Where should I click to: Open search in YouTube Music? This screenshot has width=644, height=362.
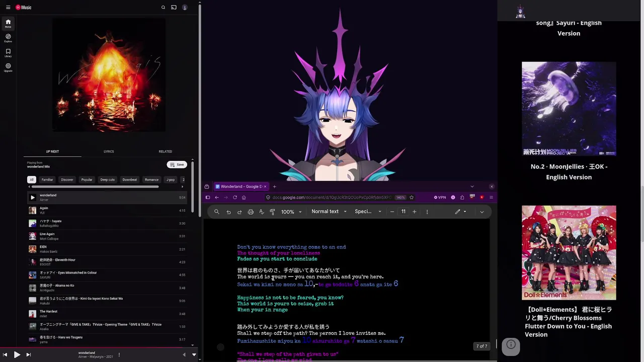163,8
